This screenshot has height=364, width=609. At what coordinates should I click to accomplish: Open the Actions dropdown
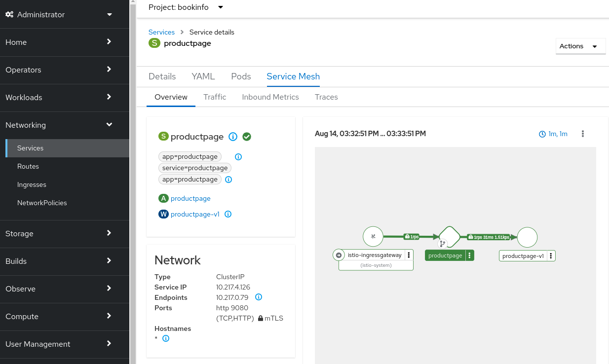click(x=580, y=46)
